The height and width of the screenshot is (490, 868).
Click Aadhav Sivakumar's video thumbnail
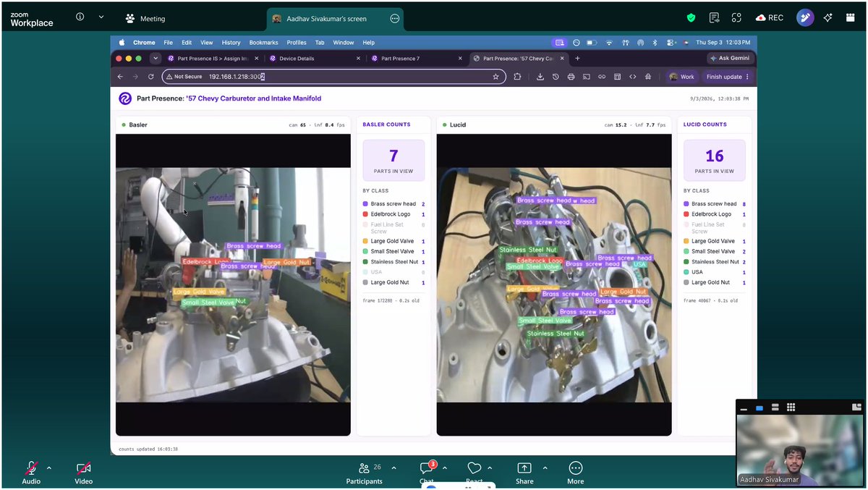pos(799,450)
